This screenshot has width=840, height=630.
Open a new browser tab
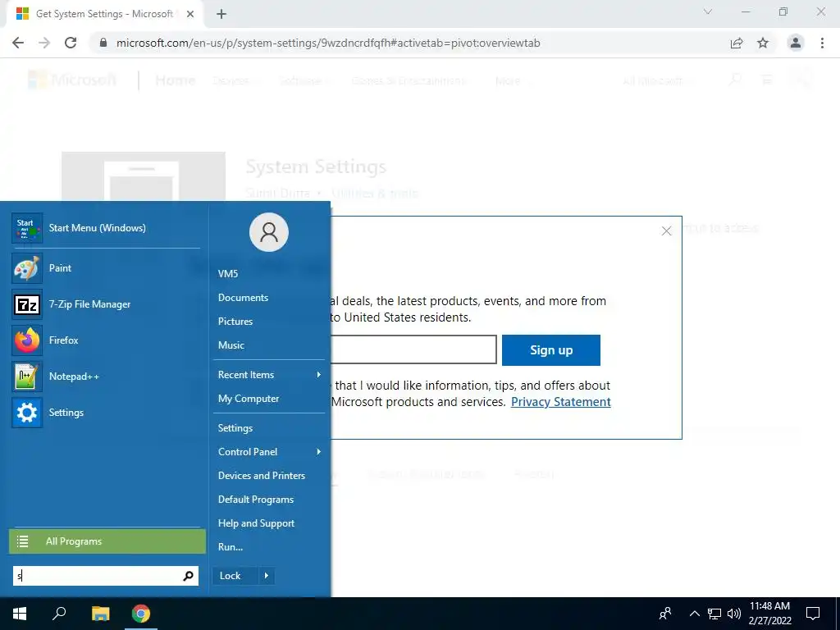click(221, 14)
